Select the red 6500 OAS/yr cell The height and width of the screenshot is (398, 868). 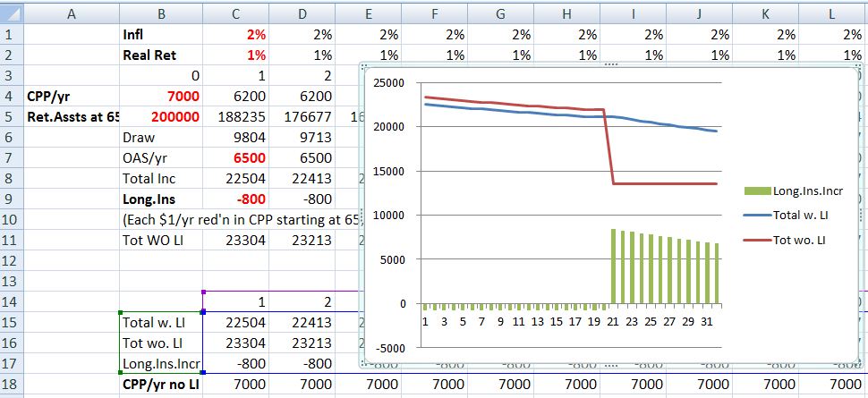tap(235, 157)
